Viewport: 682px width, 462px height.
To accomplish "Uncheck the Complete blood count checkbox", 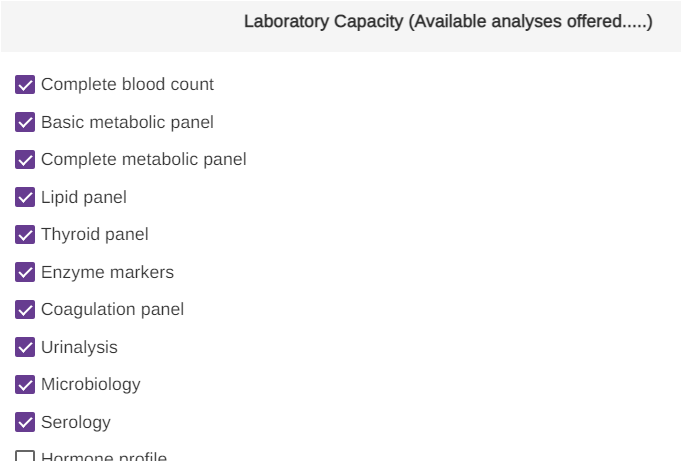I will [x=26, y=85].
